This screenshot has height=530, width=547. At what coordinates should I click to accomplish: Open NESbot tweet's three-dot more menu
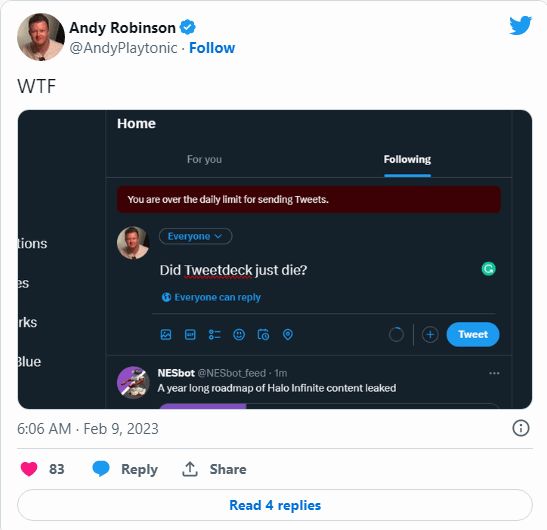pos(494,373)
